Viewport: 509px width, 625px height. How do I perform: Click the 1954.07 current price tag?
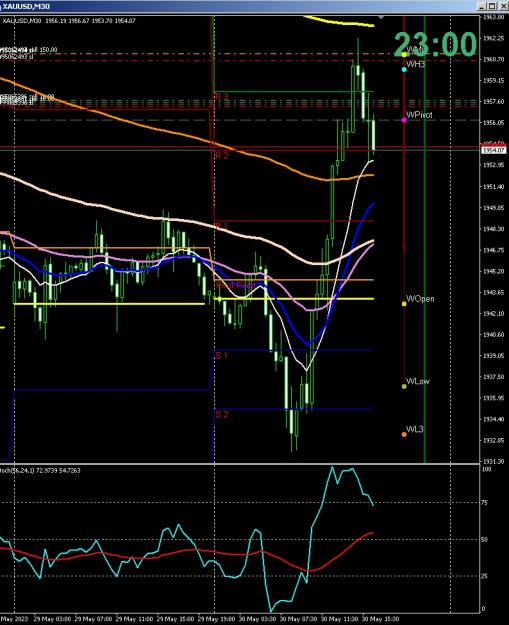[x=494, y=150]
